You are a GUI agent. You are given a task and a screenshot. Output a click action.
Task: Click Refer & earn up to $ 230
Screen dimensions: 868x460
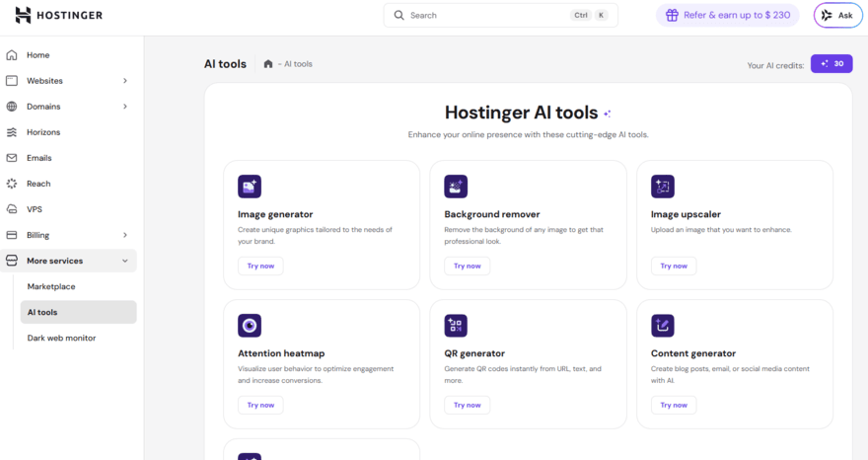[x=727, y=15]
